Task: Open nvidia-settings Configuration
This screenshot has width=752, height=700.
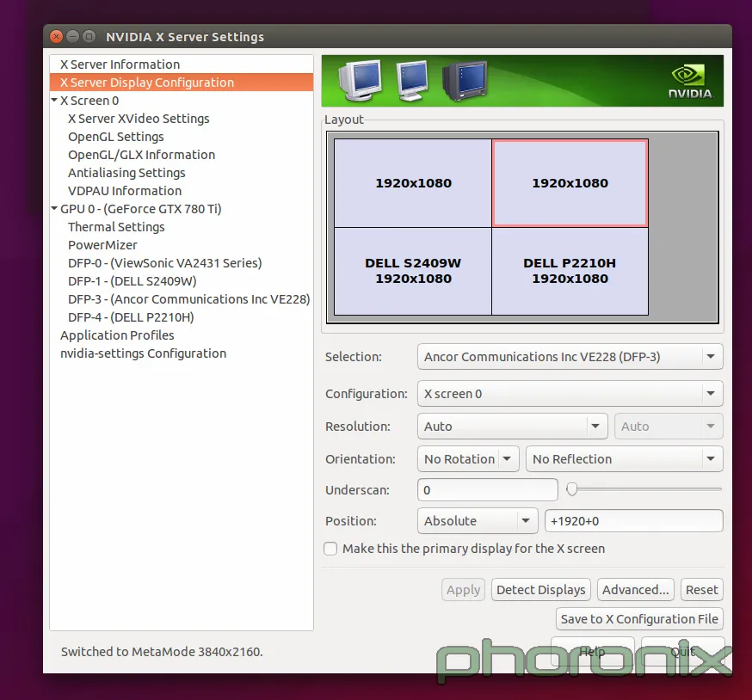Action: click(x=143, y=353)
